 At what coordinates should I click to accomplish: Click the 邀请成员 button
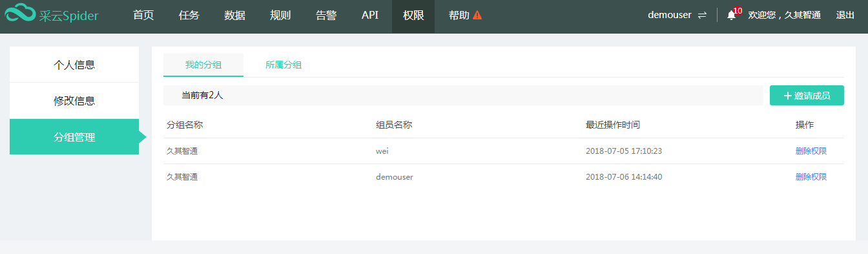pos(807,95)
